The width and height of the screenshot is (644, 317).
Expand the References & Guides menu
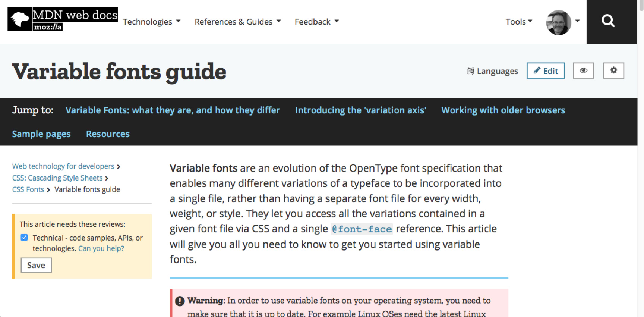coord(237,22)
